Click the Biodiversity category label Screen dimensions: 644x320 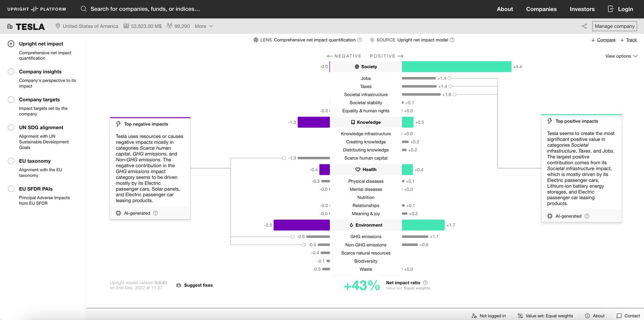[x=366, y=261]
